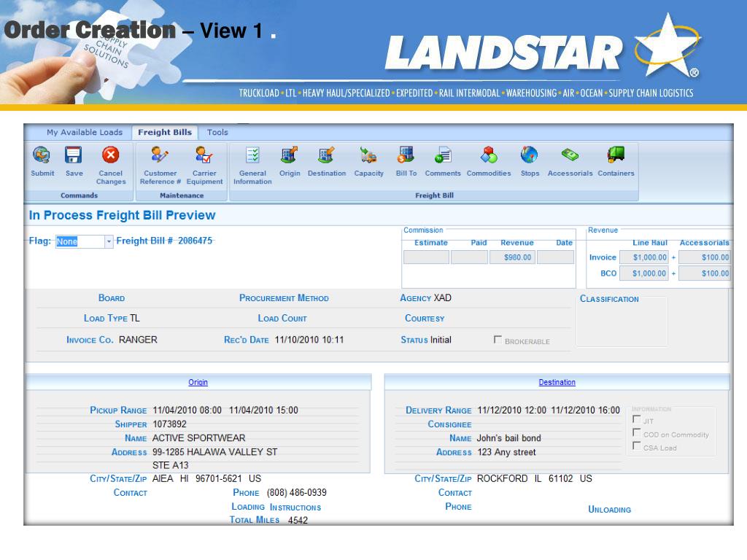Screen dimensions: 747x560
Task: Click the BCO Accessorials $100.00 field
Action: click(704, 273)
